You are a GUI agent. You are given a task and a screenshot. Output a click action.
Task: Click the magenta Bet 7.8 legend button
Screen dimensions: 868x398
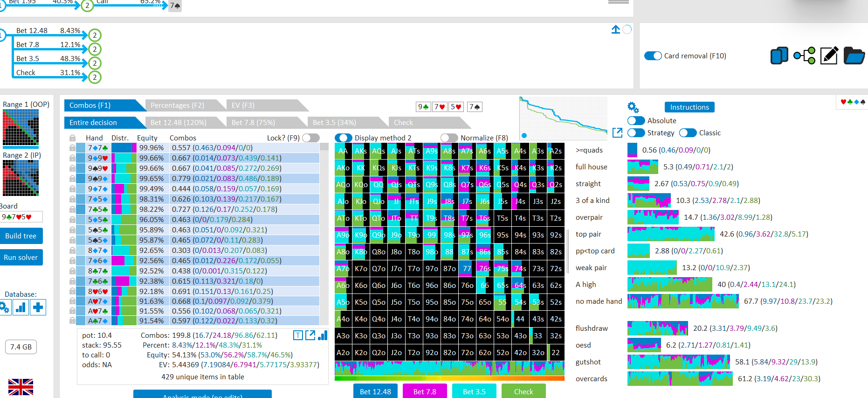(425, 391)
